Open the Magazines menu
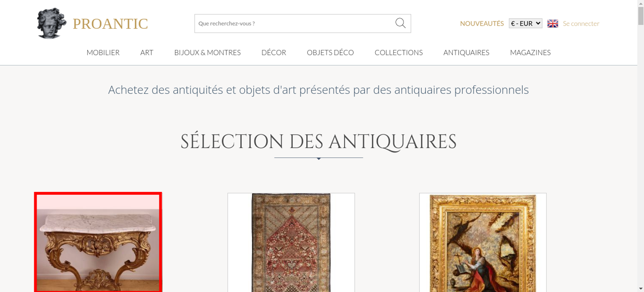The image size is (644, 292). point(530,52)
